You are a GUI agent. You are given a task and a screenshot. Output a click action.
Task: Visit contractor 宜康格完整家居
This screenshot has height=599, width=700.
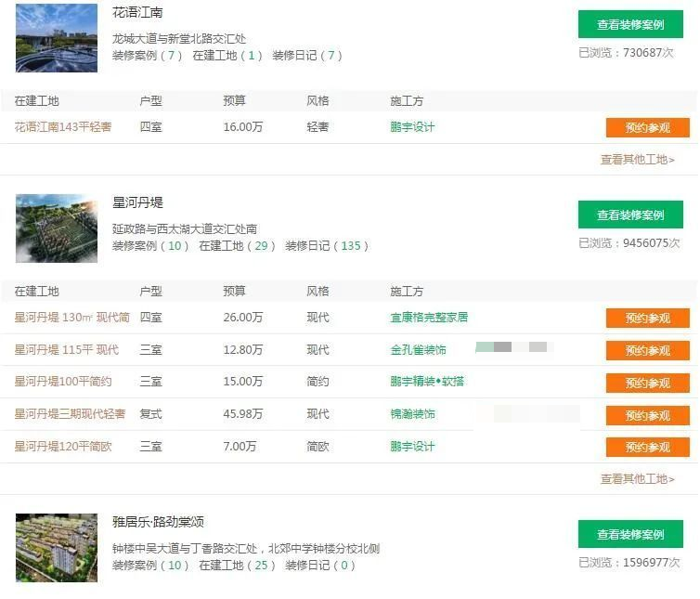(428, 318)
